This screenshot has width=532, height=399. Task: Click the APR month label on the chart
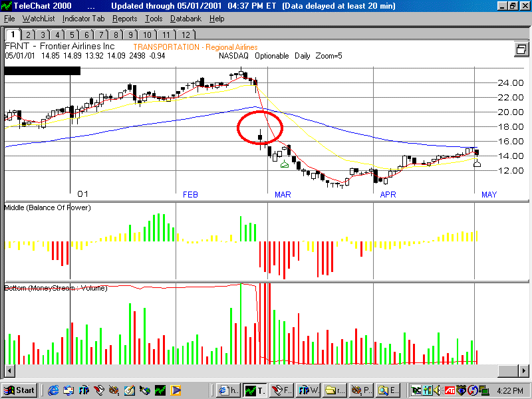[388, 194]
